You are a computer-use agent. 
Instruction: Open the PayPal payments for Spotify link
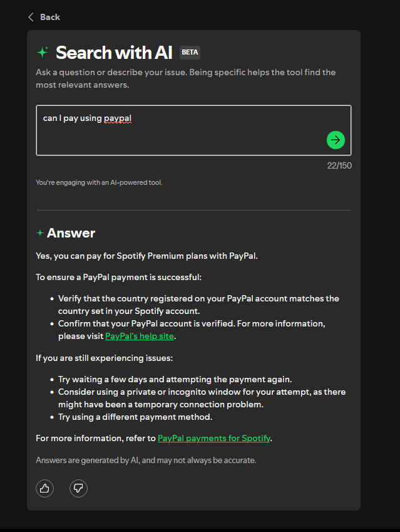214,438
